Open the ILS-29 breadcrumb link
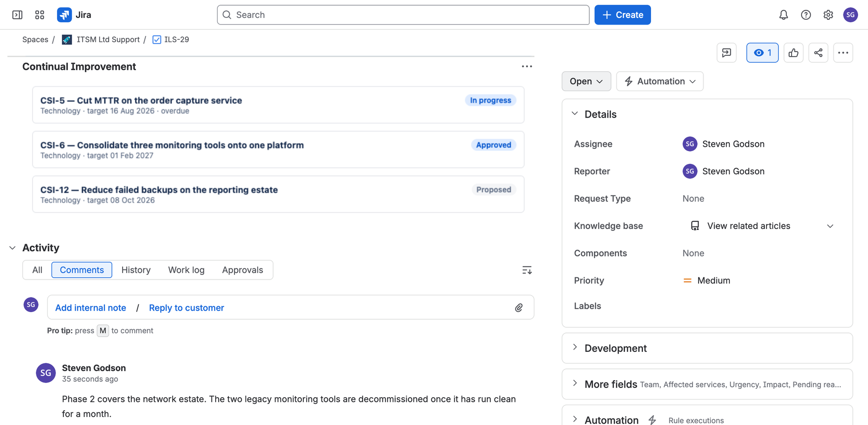Image resolution: width=868 pixels, height=425 pixels. pyautogui.click(x=176, y=40)
